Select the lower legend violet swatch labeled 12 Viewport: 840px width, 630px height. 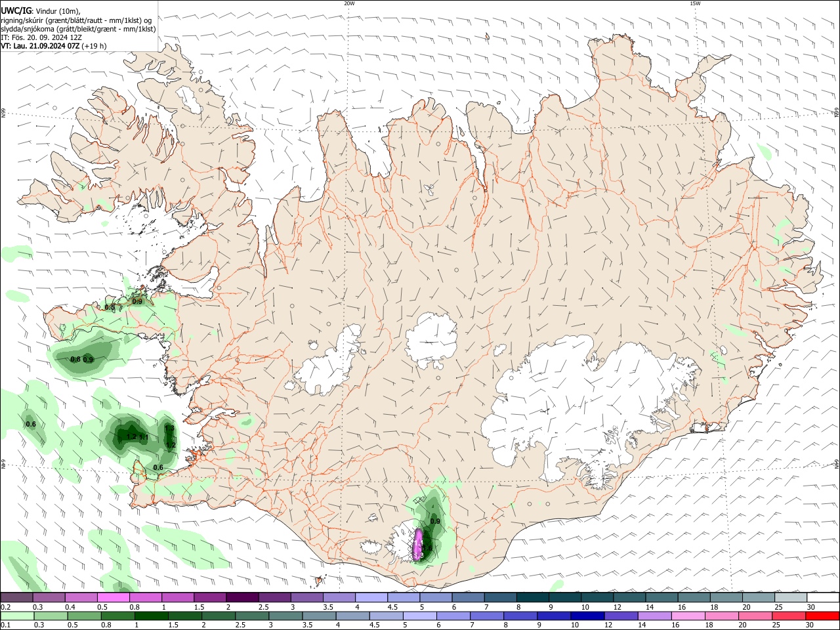[621, 616]
